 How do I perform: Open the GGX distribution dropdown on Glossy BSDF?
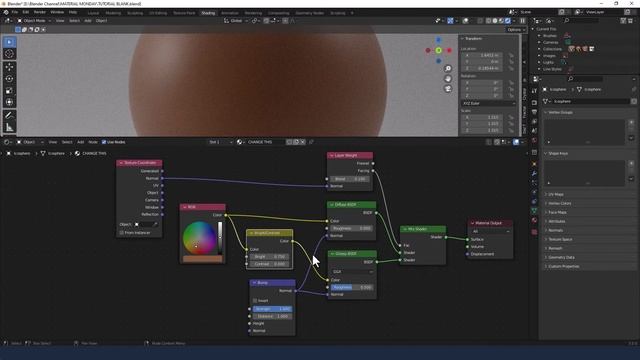tap(352, 271)
